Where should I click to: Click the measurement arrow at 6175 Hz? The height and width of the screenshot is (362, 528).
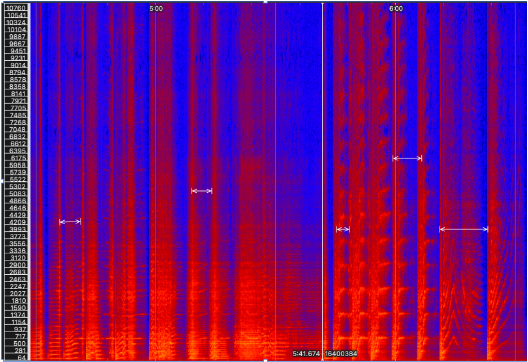(407, 158)
